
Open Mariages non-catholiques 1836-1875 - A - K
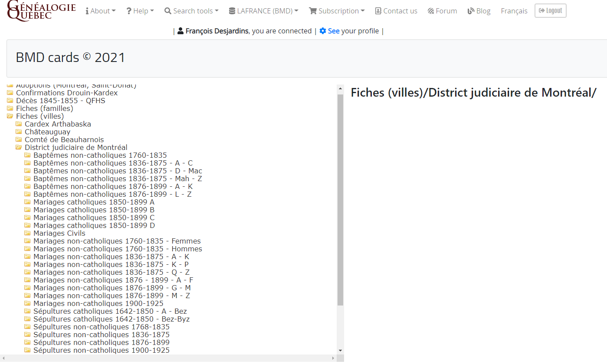click(112, 257)
